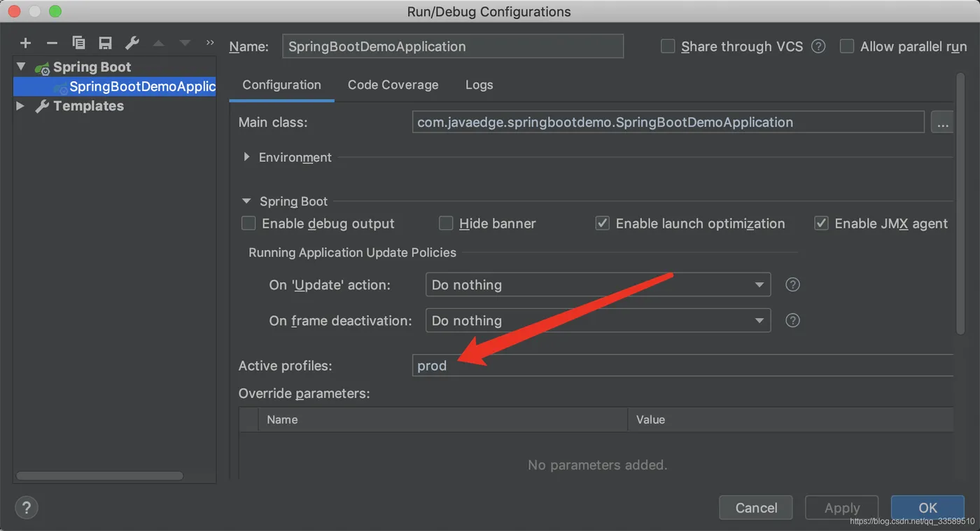Check the Hide banner option
The height and width of the screenshot is (531, 980).
446,223
